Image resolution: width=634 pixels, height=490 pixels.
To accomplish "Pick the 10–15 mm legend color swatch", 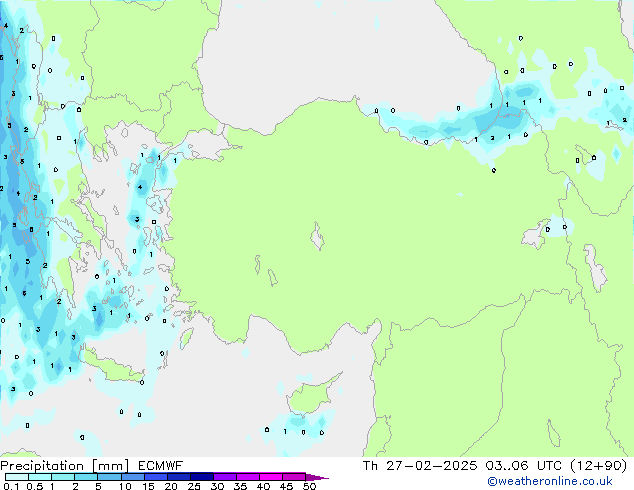I will 132,477.
